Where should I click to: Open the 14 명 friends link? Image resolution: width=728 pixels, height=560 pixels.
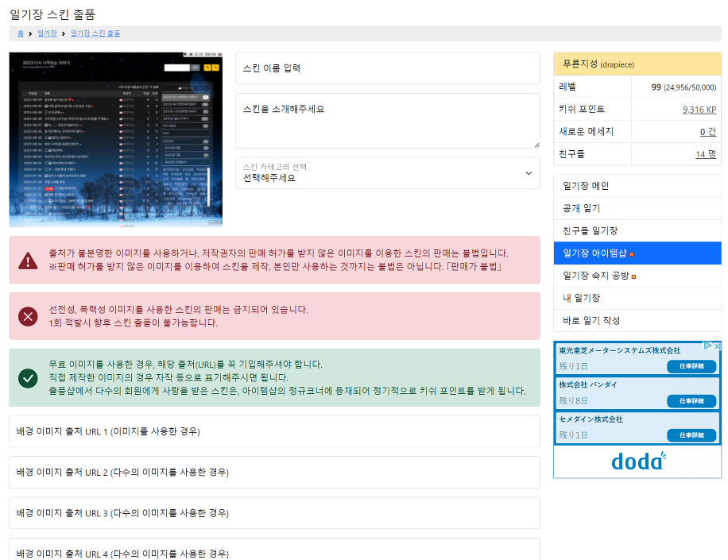pos(705,154)
